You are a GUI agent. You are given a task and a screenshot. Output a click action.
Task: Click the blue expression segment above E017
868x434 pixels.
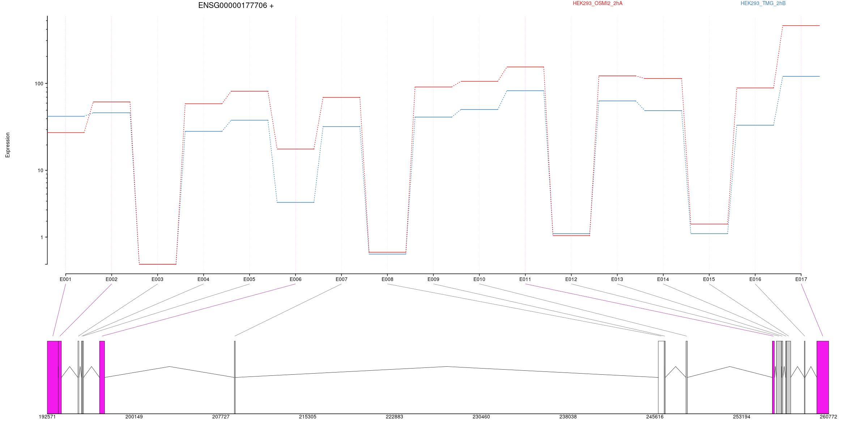tap(801, 76)
